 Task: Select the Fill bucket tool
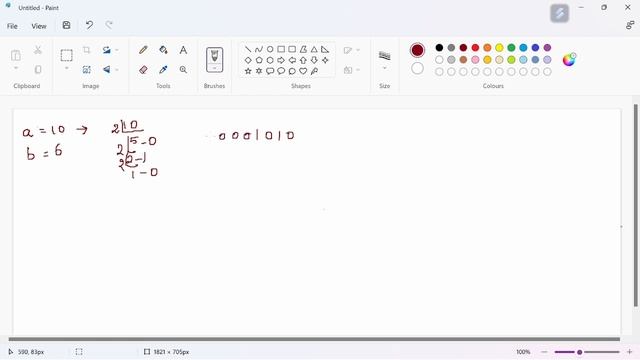(163, 50)
